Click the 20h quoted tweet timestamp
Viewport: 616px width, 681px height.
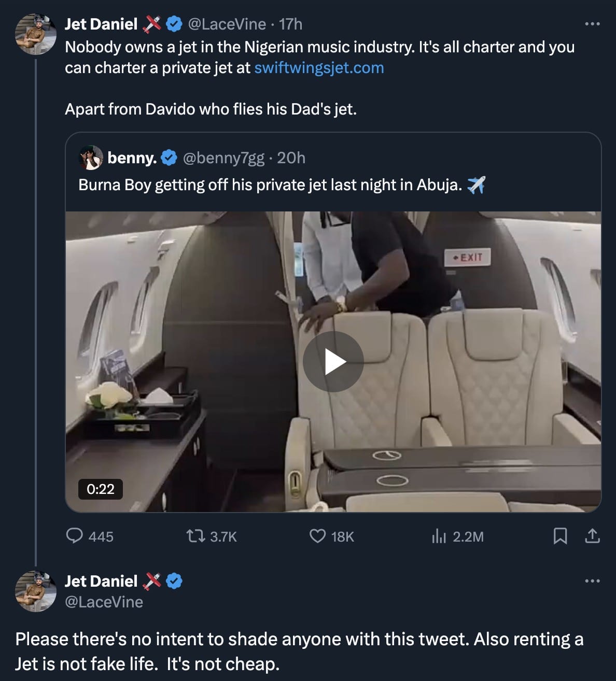(291, 158)
